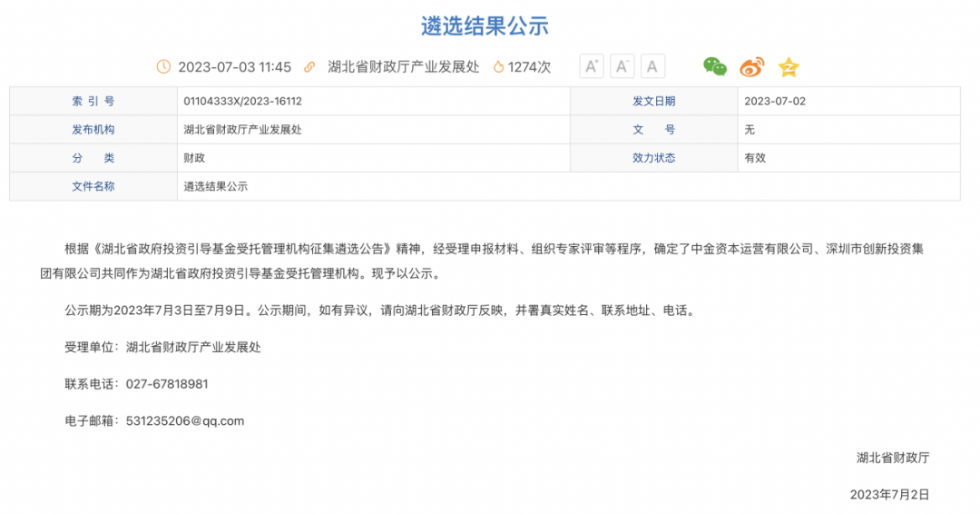Click the 分类 label cell
980x513 pixels.
point(93,158)
